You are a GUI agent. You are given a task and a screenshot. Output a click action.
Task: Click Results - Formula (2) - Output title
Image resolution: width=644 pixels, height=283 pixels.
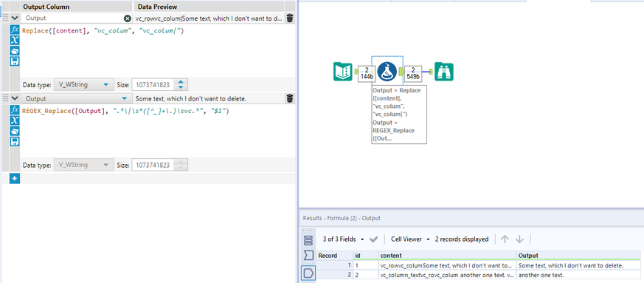(342, 218)
